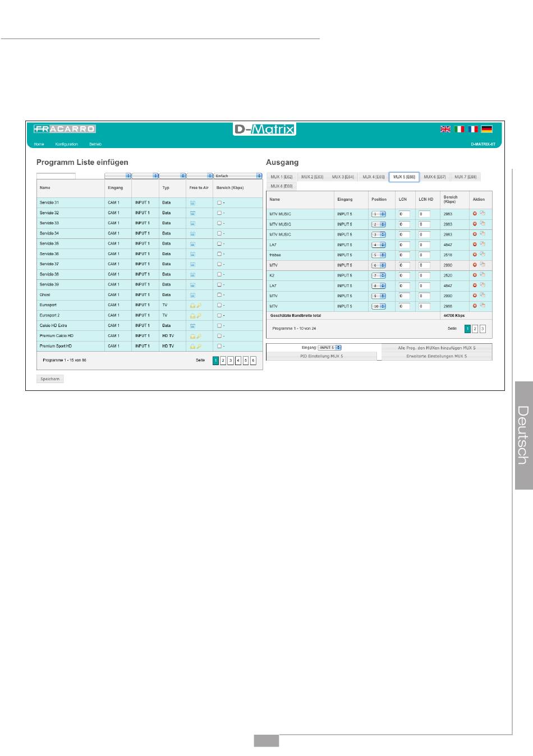Viewport: 533px width, 756px height.
Task: Delete MTV program at position 10
Action: pyautogui.click(x=475, y=306)
